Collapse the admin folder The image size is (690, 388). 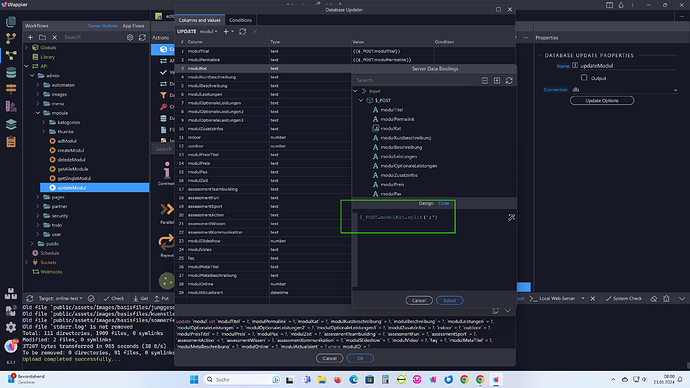pyautogui.click(x=32, y=76)
